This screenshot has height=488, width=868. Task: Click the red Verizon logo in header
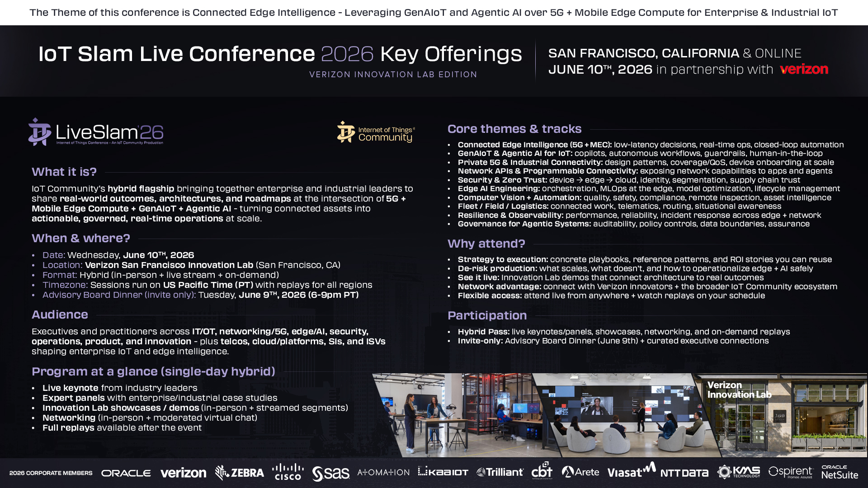click(803, 69)
